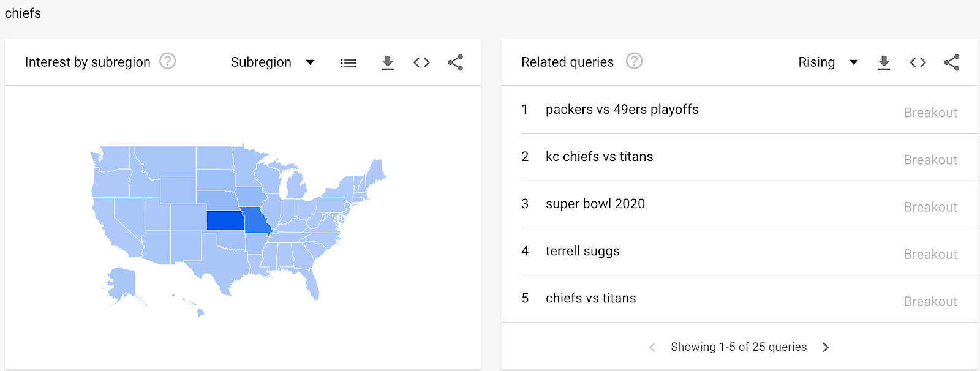This screenshot has height=371, width=980.
Task: Download the Related queries data
Action: coord(884,62)
